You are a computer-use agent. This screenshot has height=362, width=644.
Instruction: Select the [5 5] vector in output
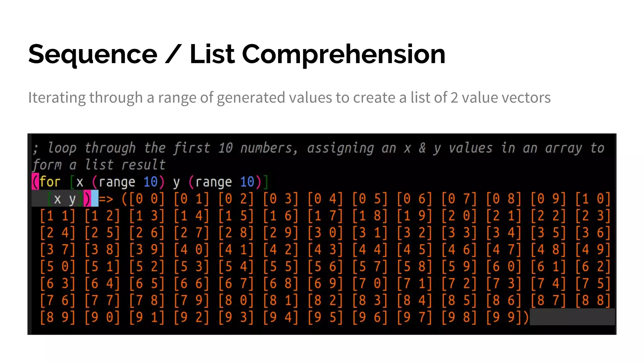coord(280,266)
